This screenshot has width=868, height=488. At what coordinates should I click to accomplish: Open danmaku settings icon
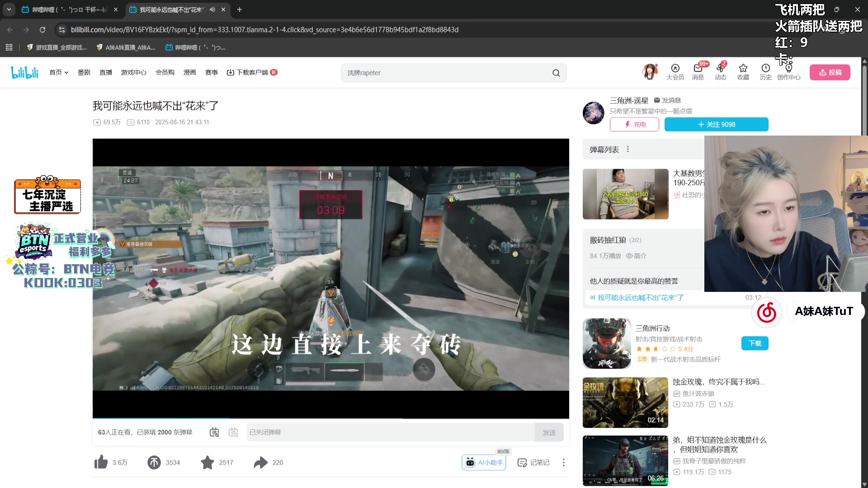pos(233,432)
